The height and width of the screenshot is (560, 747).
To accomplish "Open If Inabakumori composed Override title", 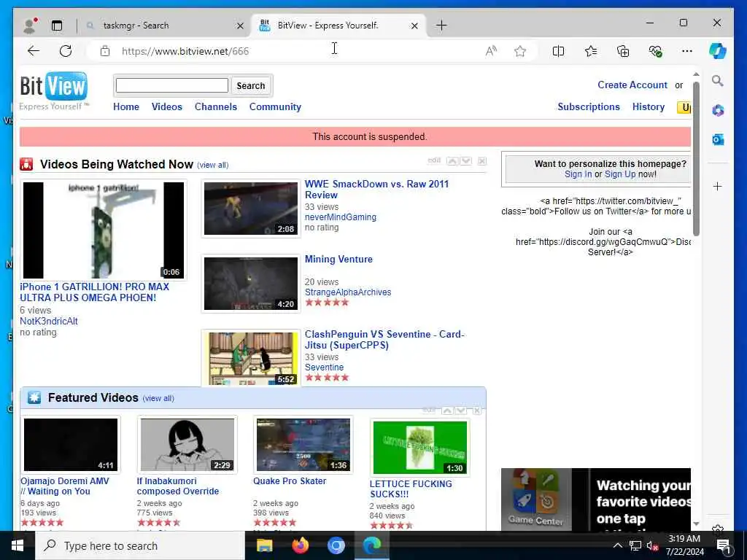I will (178, 486).
